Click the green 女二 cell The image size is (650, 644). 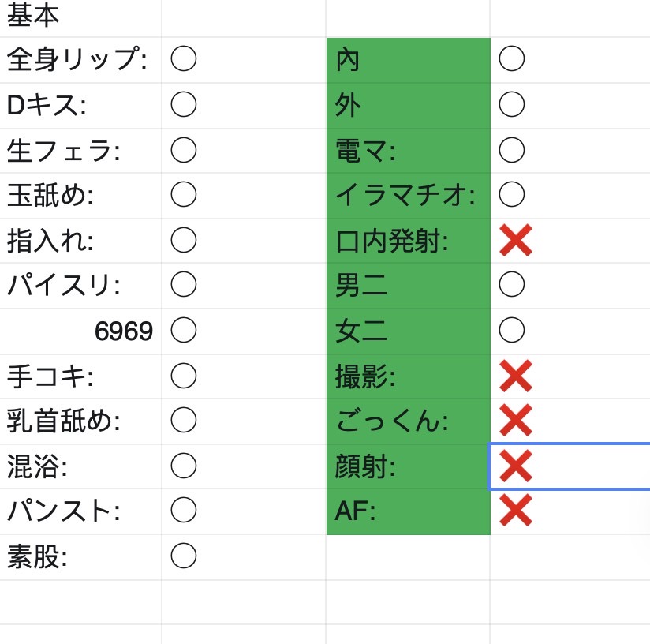409,331
